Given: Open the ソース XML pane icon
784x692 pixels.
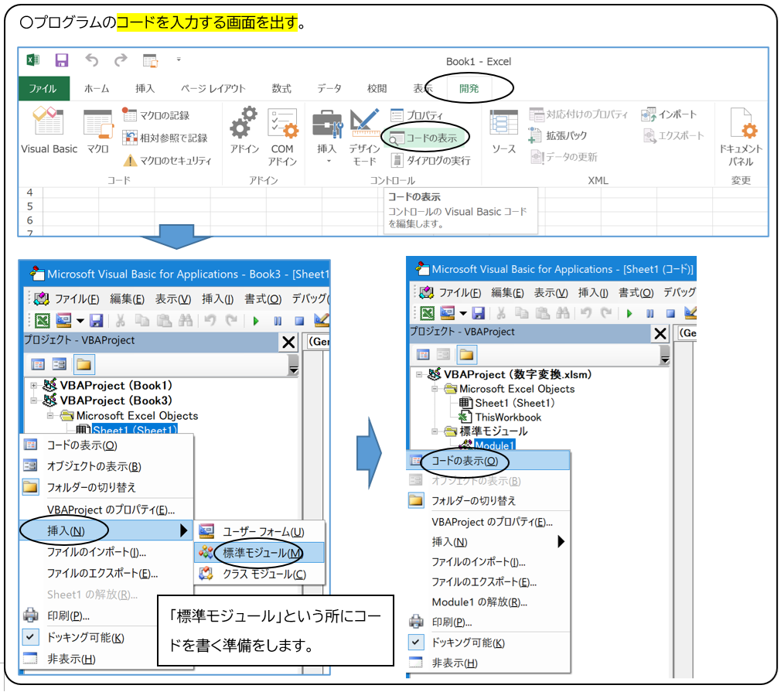Looking at the screenshot, I should tap(503, 131).
